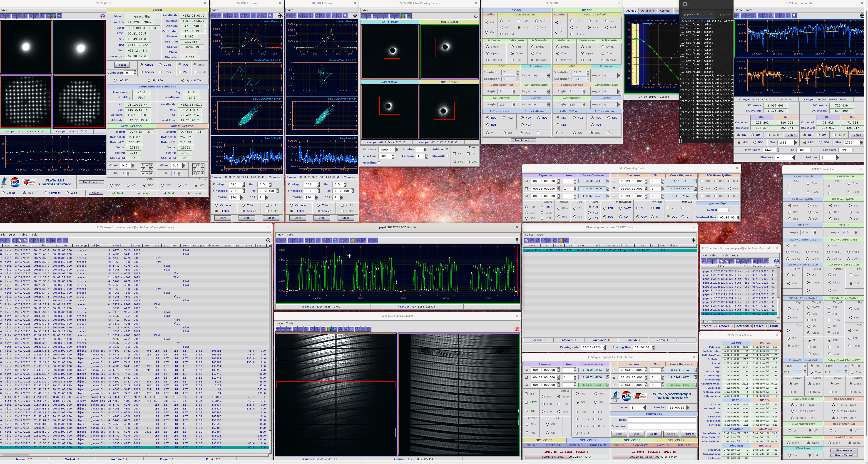Click Evening date 28/11/2023 spinner
The image size is (868, 464).
click(604, 347)
